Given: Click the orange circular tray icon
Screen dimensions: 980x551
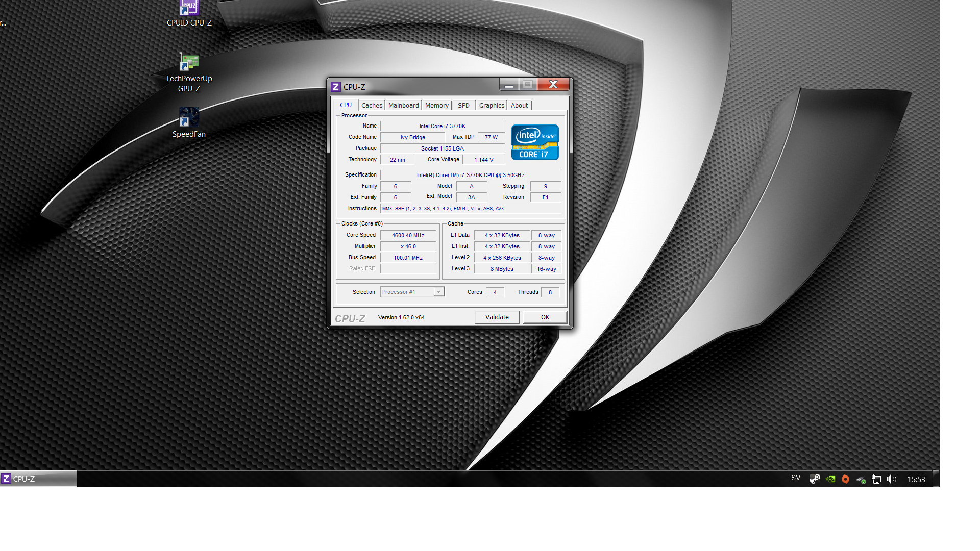Looking at the screenshot, I should coord(845,479).
